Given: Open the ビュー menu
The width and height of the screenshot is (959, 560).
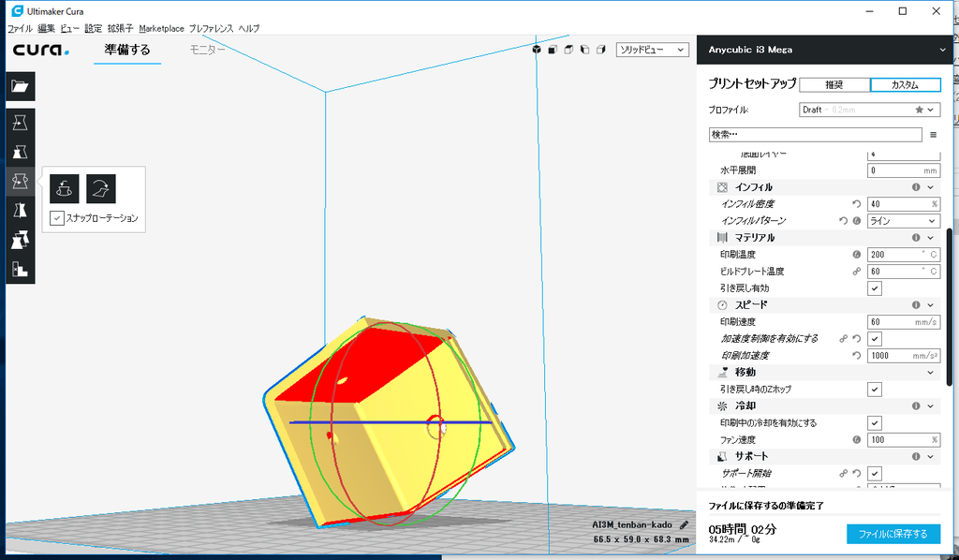Looking at the screenshot, I should (69, 28).
